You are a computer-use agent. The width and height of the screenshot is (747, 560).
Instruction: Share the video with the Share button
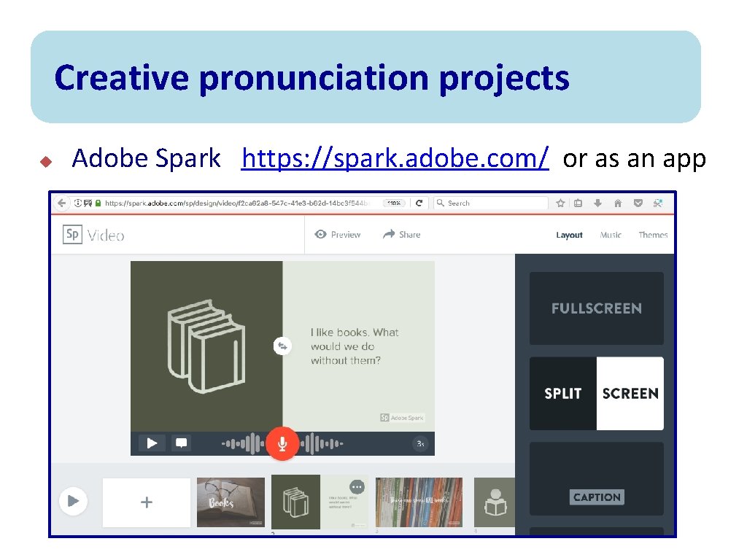(402, 234)
